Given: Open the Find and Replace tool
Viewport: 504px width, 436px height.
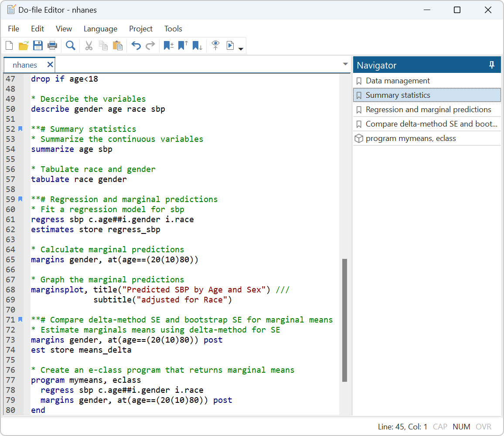Looking at the screenshot, I should click(x=71, y=45).
